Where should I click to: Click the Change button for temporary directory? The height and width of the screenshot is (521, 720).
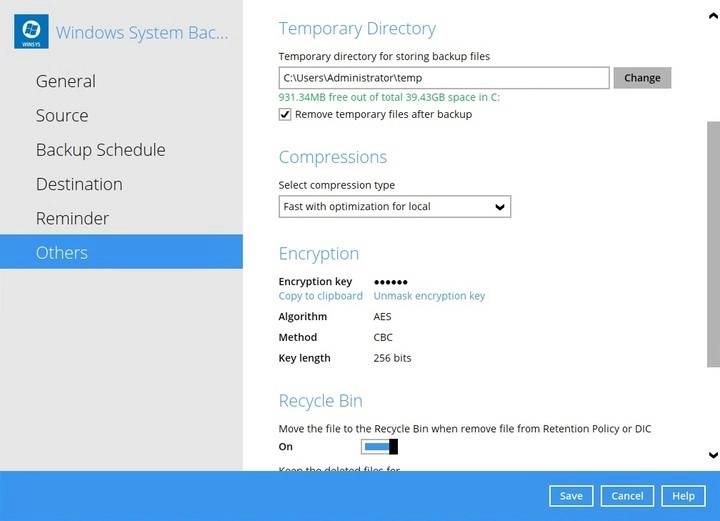(x=642, y=78)
